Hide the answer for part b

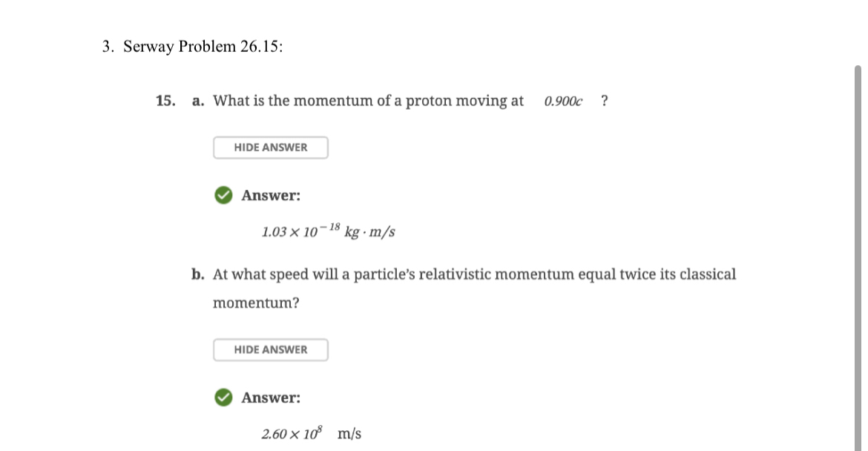(x=271, y=349)
